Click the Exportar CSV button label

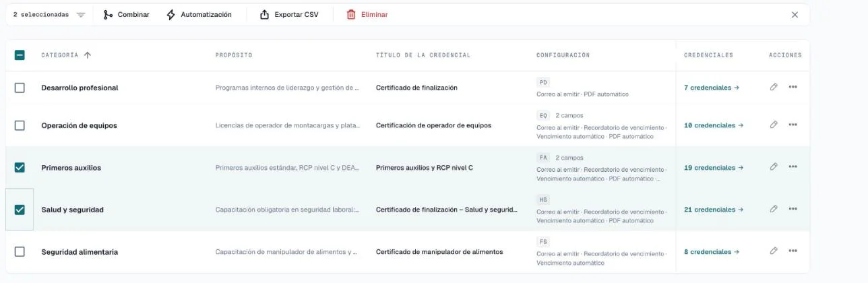point(297,15)
